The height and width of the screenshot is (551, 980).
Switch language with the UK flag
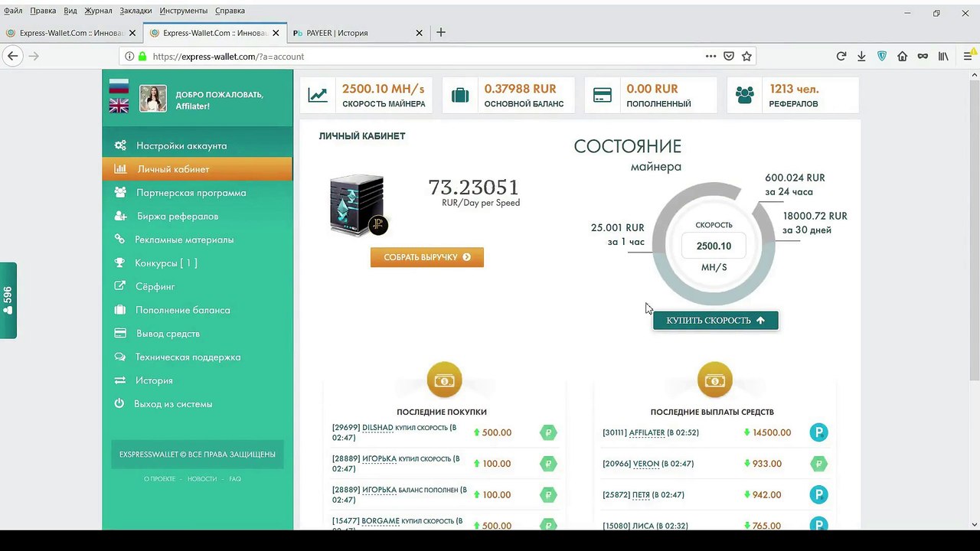[119, 106]
